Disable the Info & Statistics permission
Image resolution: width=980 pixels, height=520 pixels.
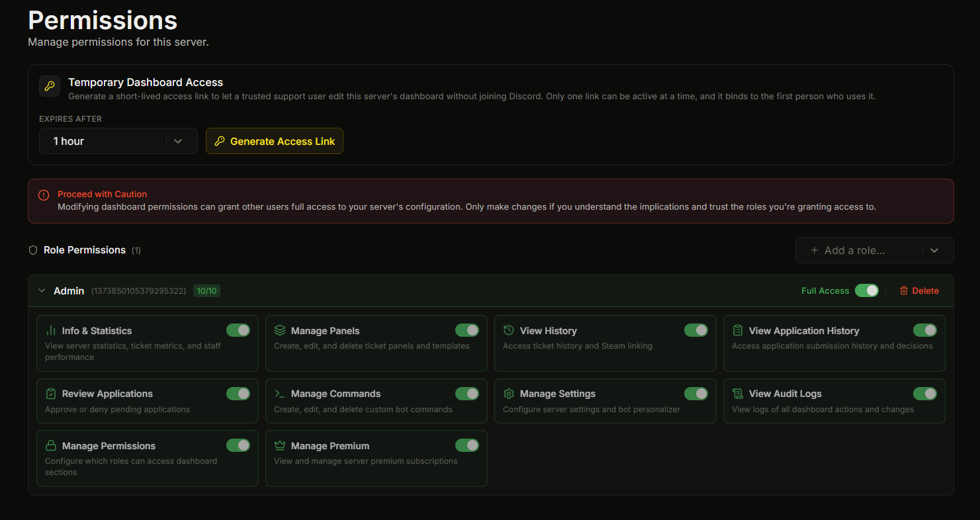[238, 330]
